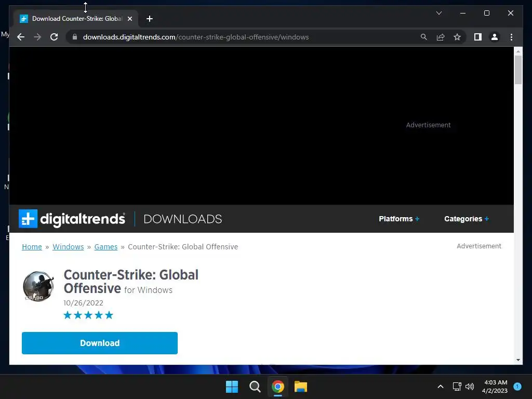Click the CS:GO game thumbnail icon
Image resolution: width=532 pixels, height=399 pixels.
38,286
